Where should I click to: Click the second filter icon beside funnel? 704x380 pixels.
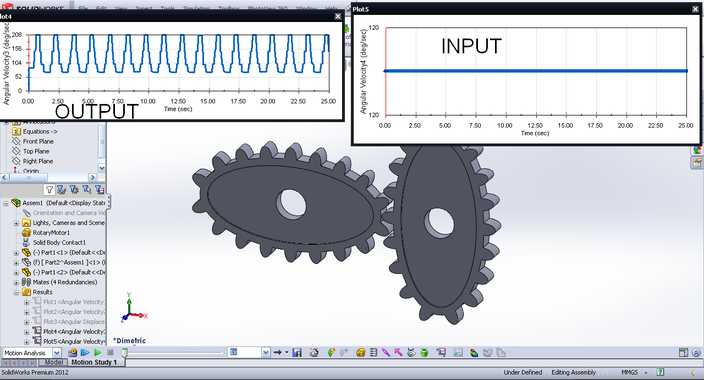(62, 190)
